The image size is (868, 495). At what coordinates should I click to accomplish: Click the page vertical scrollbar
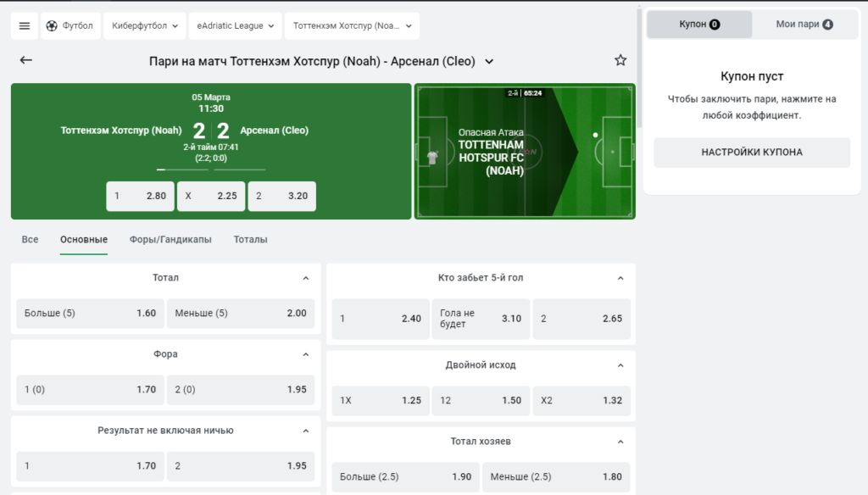[x=639, y=68]
